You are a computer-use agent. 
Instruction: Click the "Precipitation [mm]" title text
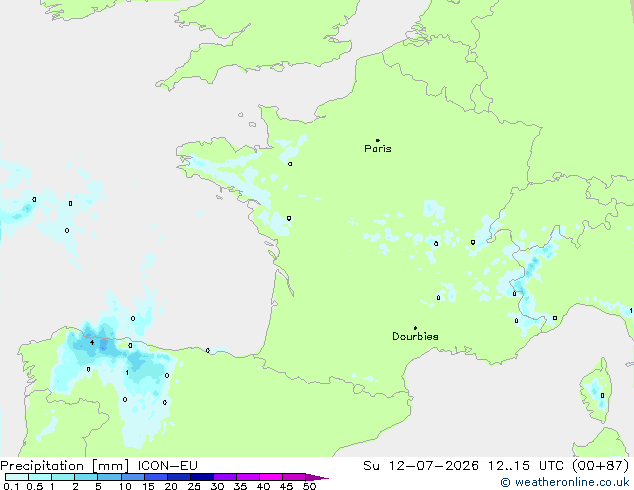point(65,466)
